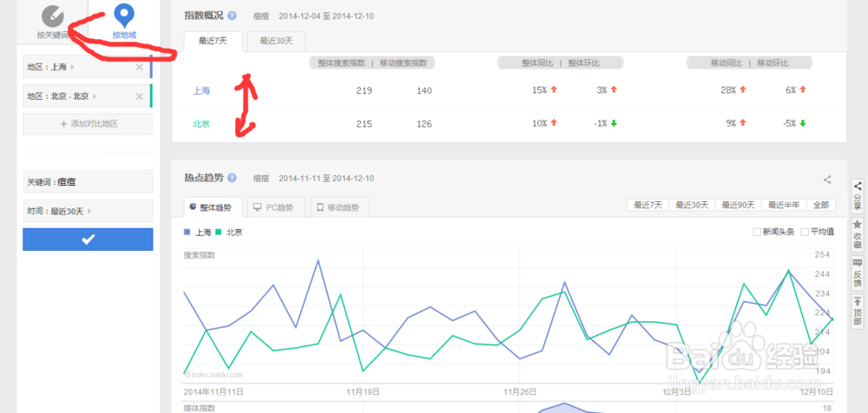Select the 整体趋势 tab
The width and height of the screenshot is (868, 413).
pos(213,207)
